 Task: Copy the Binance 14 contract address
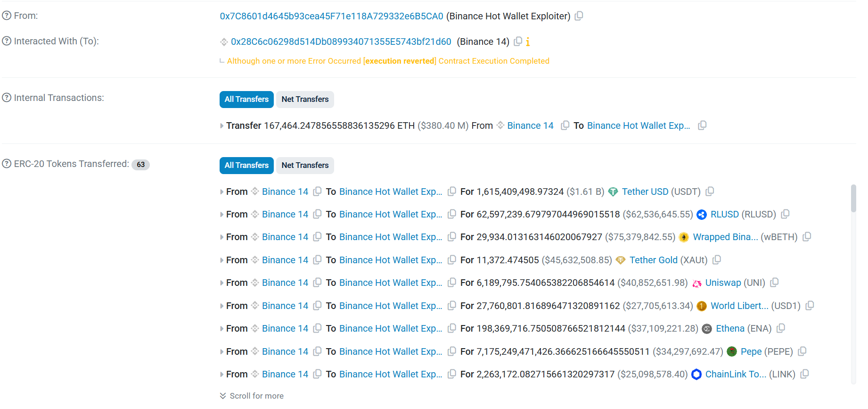click(518, 41)
